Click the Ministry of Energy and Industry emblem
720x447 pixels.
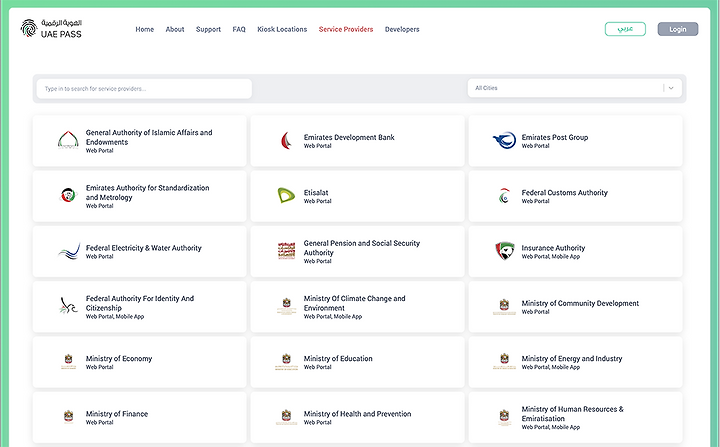point(504,362)
